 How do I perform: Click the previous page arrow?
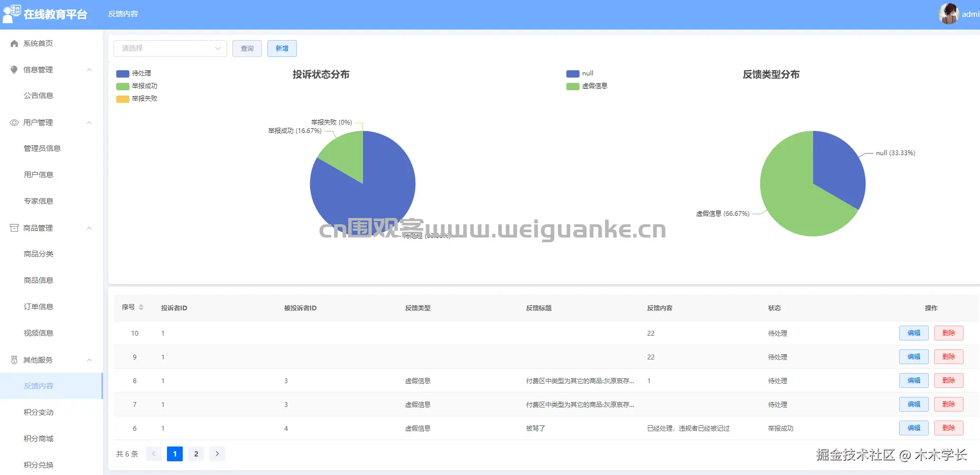(x=154, y=454)
